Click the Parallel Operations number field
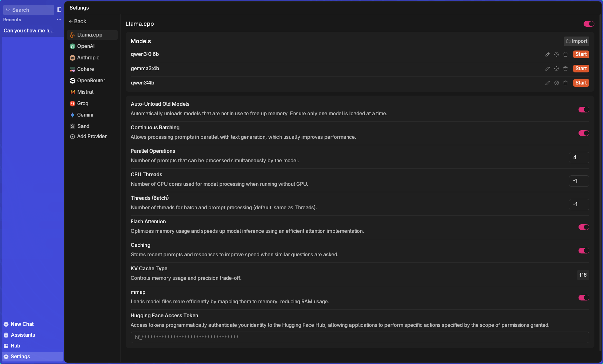The image size is (603, 364). pyautogui.click(x=579, y=158)
